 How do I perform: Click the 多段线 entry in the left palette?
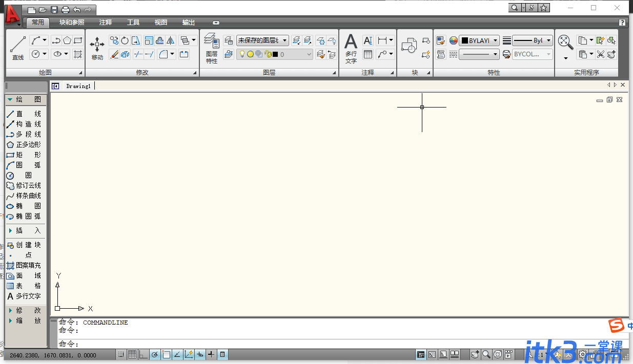click(x=24, y=134)
